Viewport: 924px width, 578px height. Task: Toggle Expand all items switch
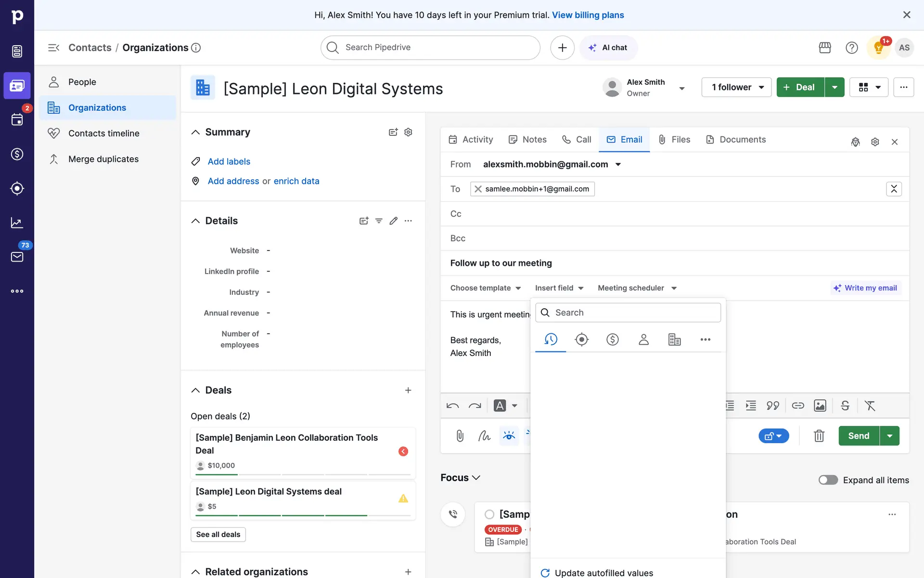(828, 480)
